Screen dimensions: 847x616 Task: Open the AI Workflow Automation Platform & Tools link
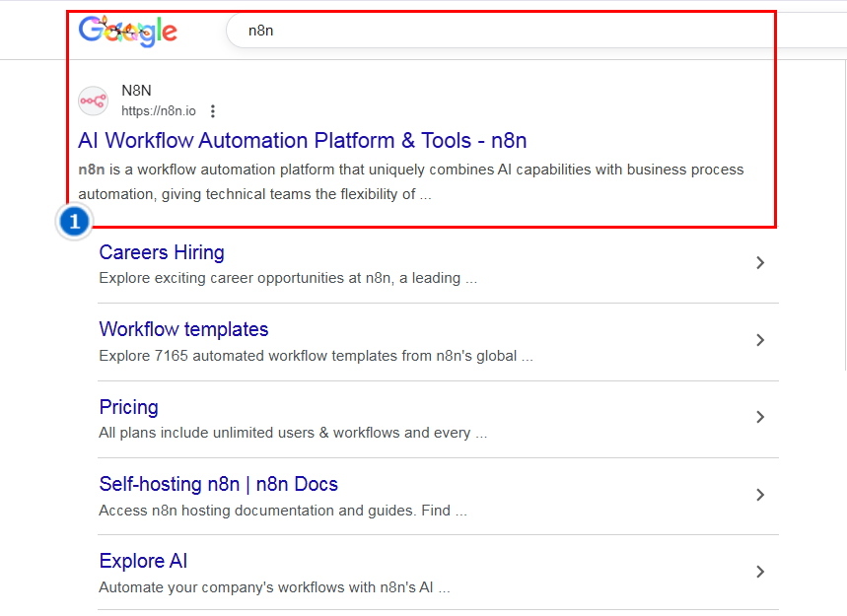pos(303,140)
